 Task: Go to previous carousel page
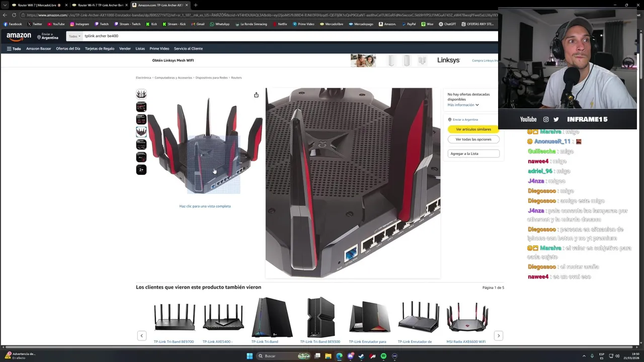tap(141, 335)
